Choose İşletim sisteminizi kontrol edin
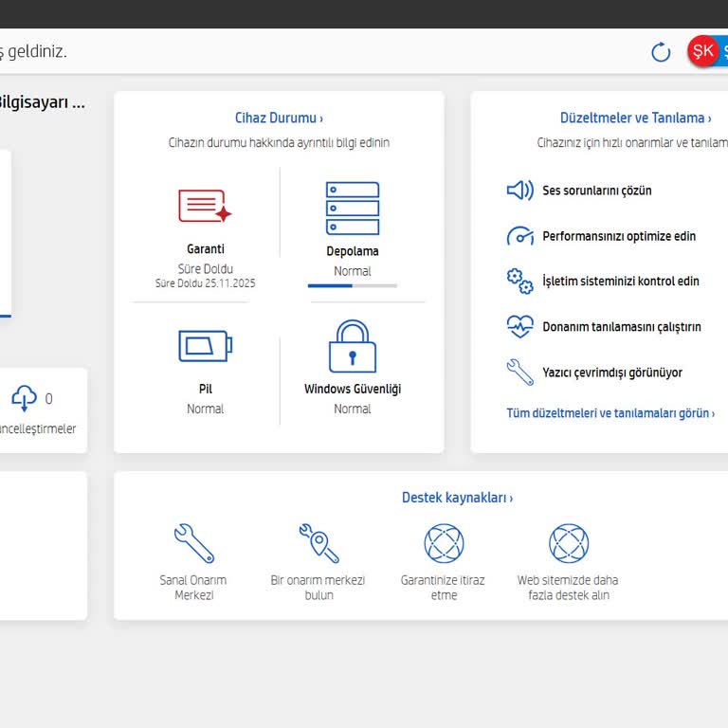728x728 pixels. pos(621,281)
